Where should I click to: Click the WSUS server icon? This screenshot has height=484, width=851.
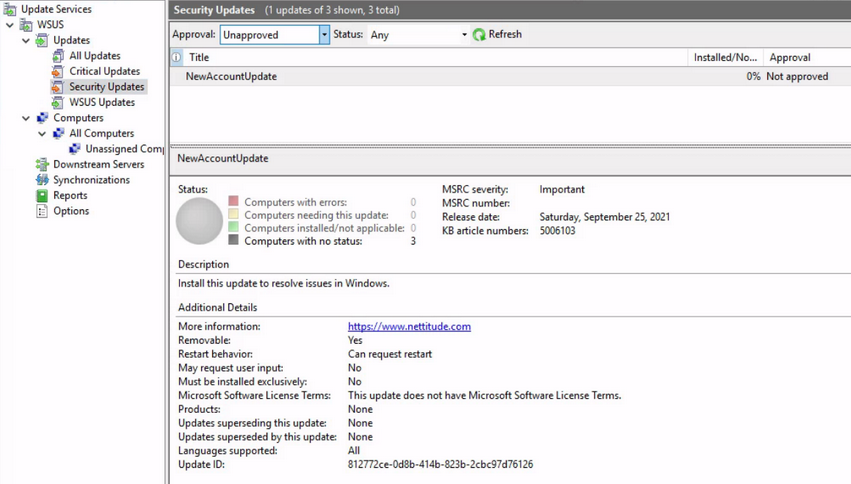26,24
